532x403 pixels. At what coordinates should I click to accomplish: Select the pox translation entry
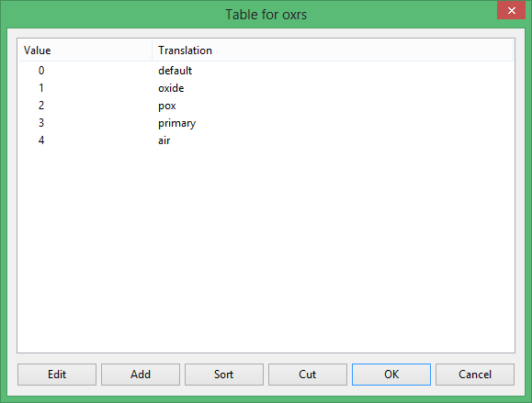click(167, 106)
